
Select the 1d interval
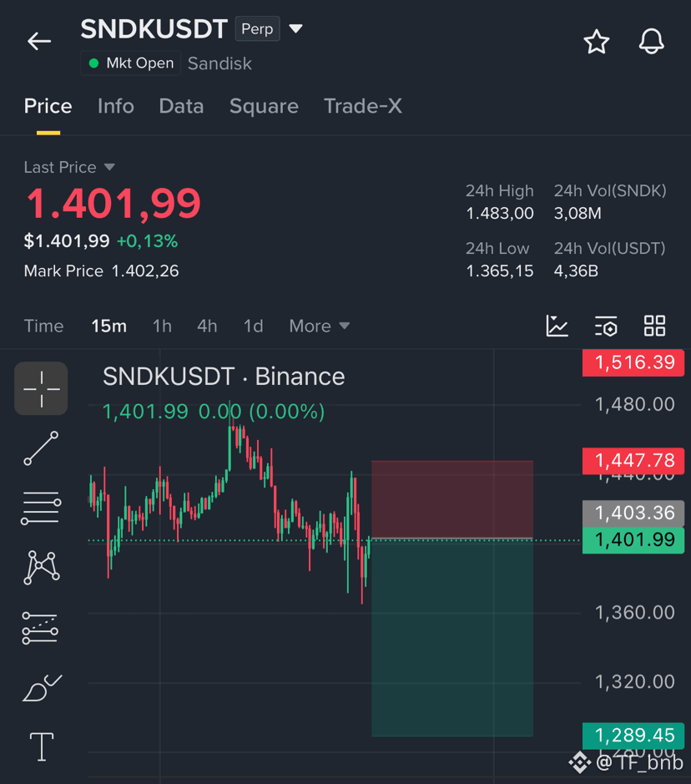point(254,326)
